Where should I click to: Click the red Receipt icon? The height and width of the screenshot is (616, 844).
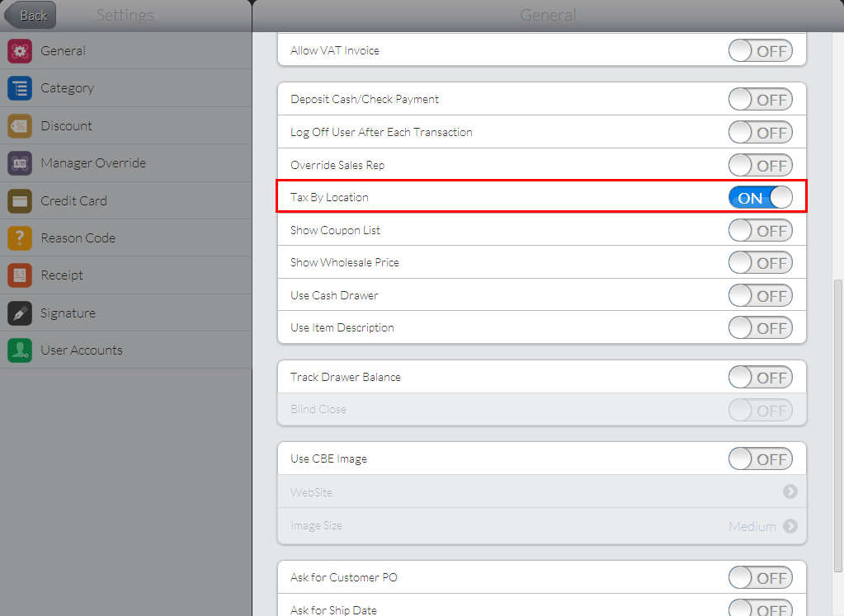20,275
